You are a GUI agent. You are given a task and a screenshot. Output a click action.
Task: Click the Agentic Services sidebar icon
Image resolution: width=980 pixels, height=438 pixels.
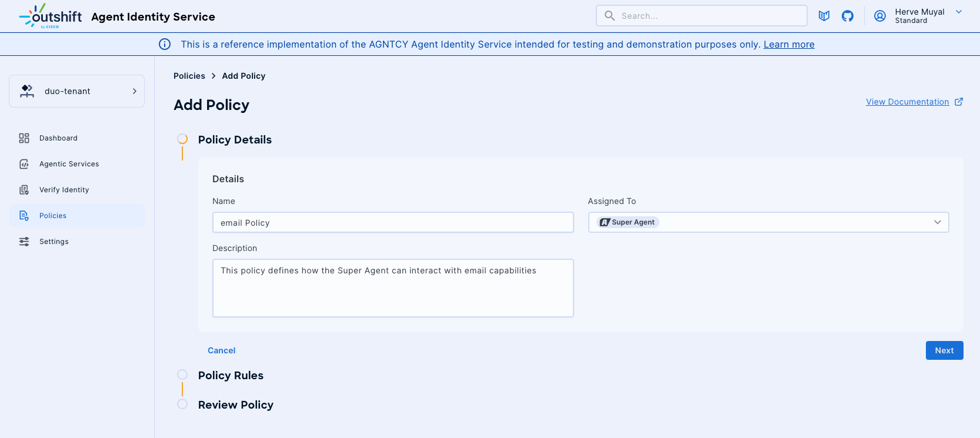(24, 164)
